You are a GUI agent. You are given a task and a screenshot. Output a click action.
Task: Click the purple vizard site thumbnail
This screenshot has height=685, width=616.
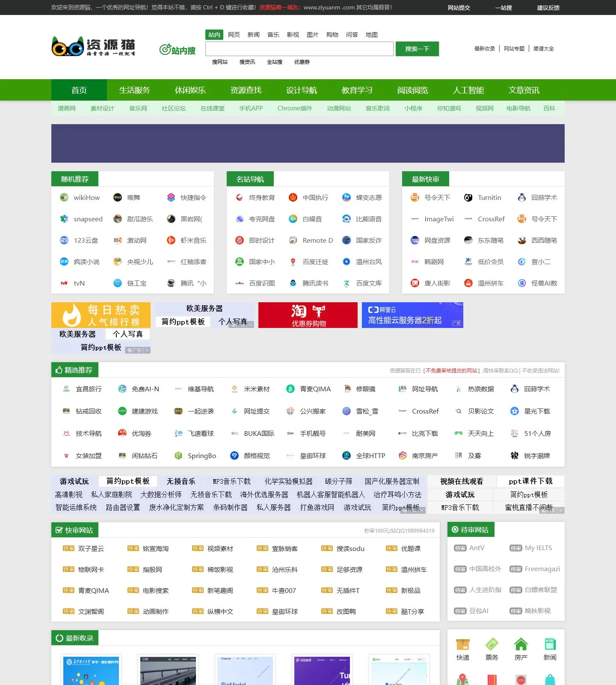click(x=322, y=670)
